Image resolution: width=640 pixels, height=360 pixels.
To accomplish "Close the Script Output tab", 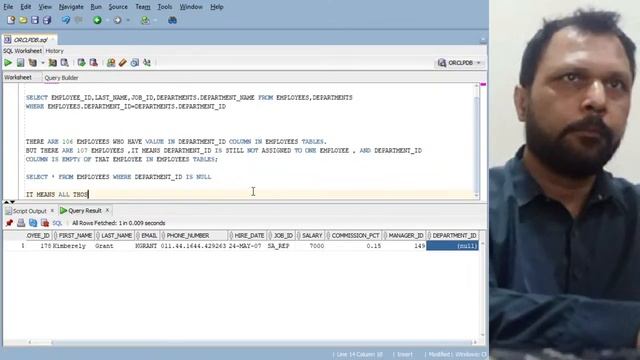I will tap(52, 211).
